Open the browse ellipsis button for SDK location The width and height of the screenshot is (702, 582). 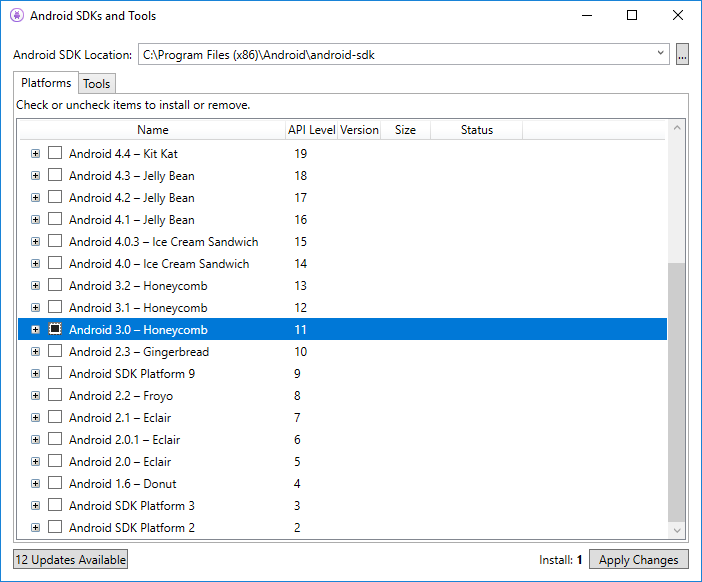(x=682, y=54)
